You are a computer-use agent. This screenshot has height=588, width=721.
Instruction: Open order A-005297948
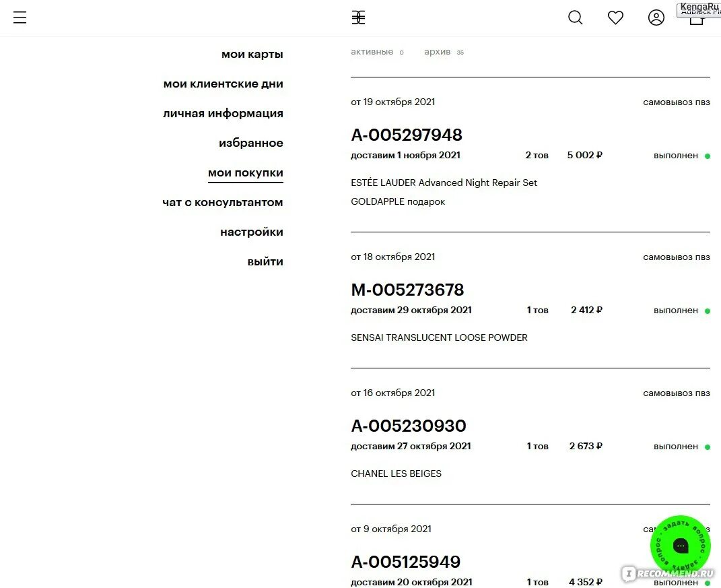407,135
